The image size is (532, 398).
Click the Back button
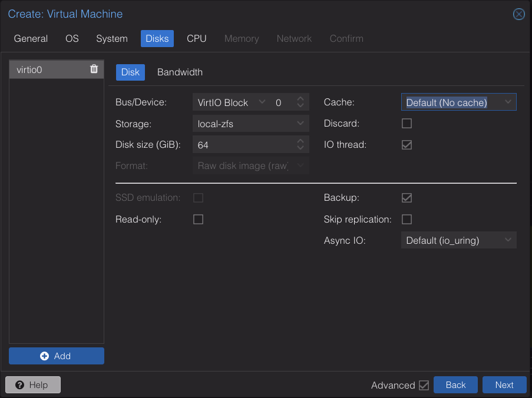(455, 384)
